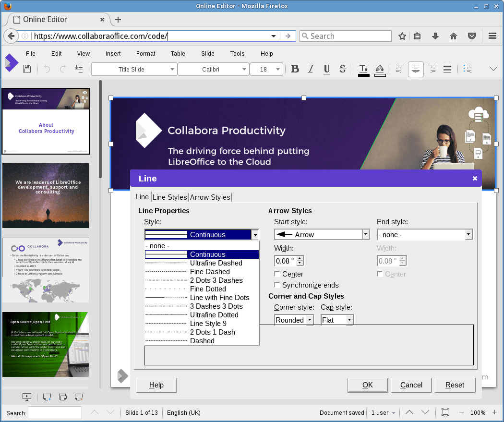Toggle Underline formatting
This screenshot has height=422, width=504.
[x=327, y=69]
